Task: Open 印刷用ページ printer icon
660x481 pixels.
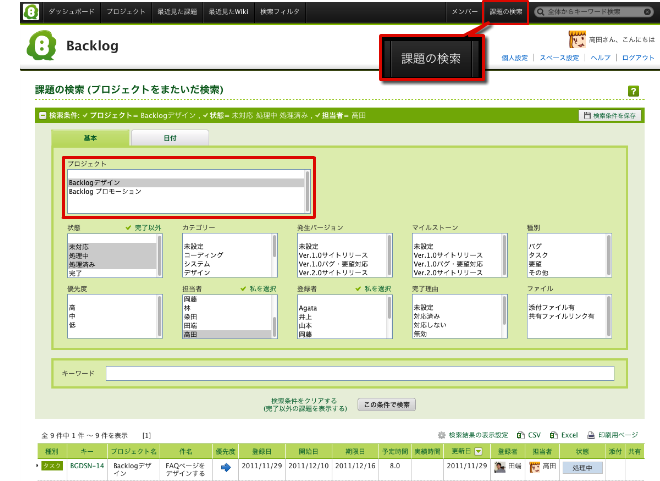Action: pos(591,435)
